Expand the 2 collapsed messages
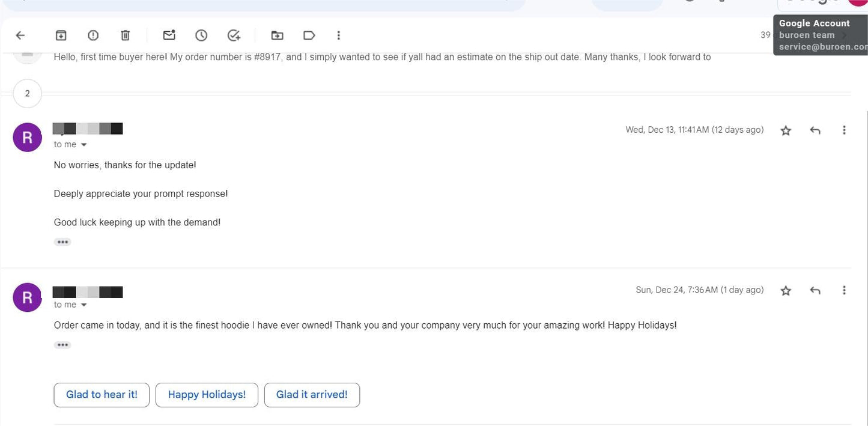Image resolution: width=868 pixels, height=426 pixels. pyautogui.click(x=27, y=94)
